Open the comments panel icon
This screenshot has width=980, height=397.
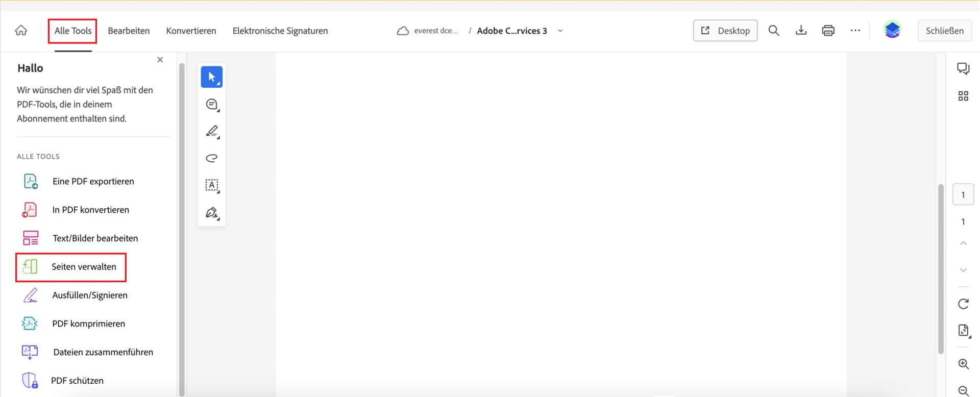(x=963, y=68)
